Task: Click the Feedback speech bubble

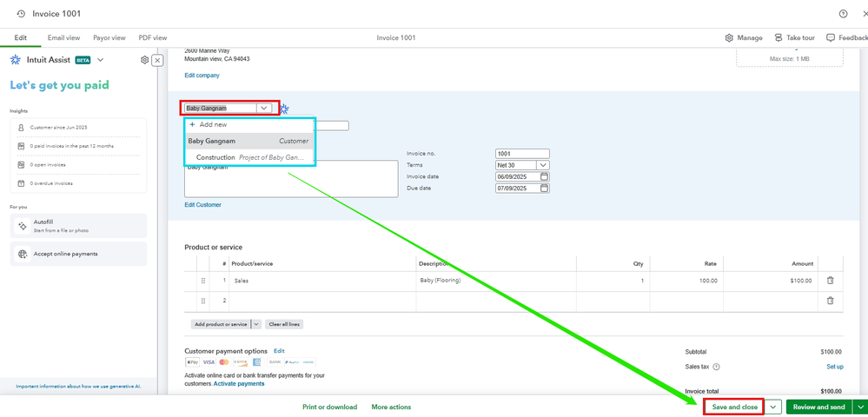Action: (x=831, y=37)
